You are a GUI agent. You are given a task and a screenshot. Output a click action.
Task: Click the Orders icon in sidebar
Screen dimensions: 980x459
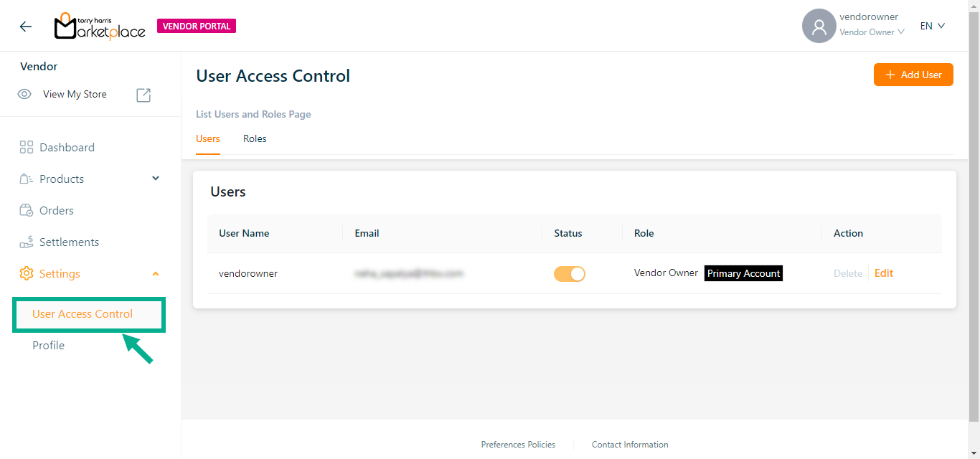point(27,211)
